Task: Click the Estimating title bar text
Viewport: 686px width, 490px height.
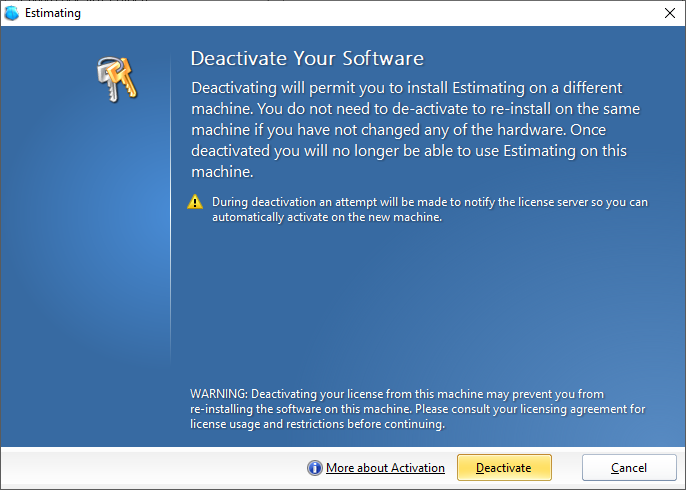Action: click(x=54, y=14)
